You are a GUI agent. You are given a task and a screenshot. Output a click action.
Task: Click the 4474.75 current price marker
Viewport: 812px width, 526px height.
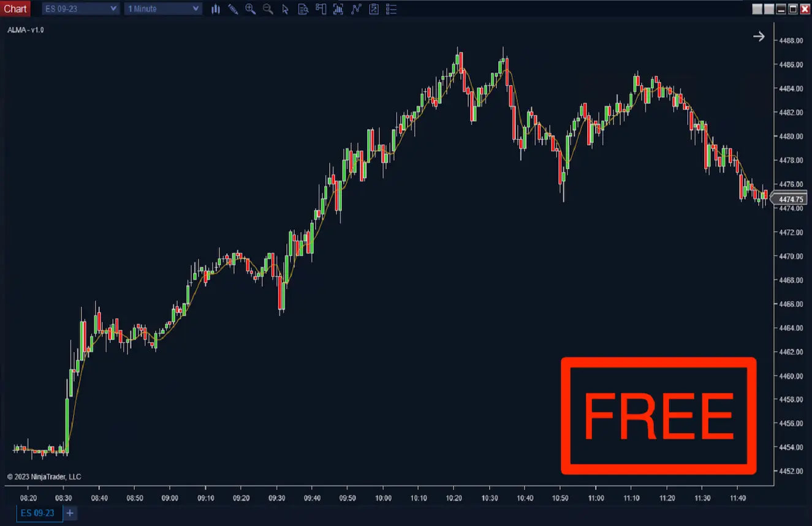click(x=791, y=199)
